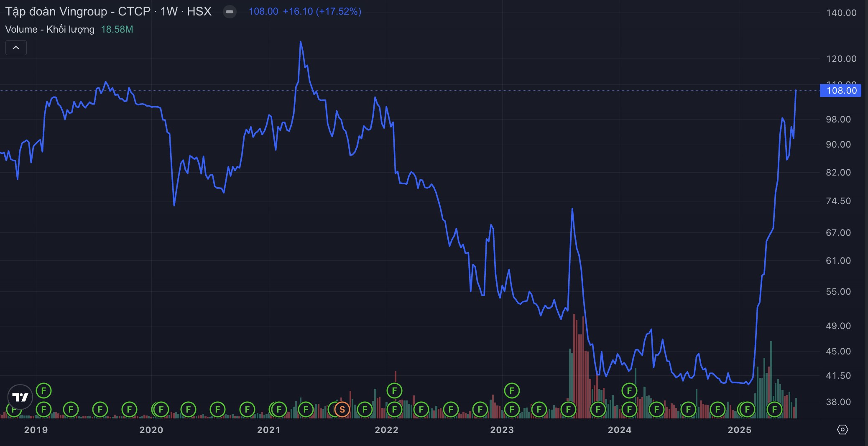
Task: Open the upper F marker above 2024
Action: click(x=629, y=391)
